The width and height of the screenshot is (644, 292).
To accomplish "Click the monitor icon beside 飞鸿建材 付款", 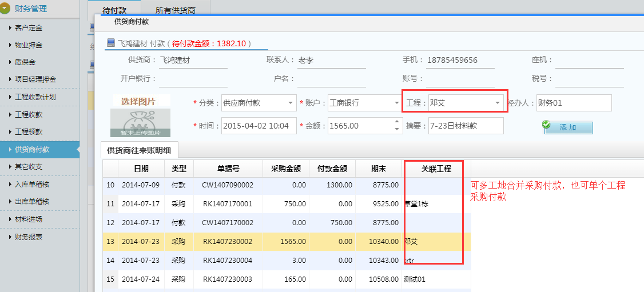I will [x=110, y=43].
